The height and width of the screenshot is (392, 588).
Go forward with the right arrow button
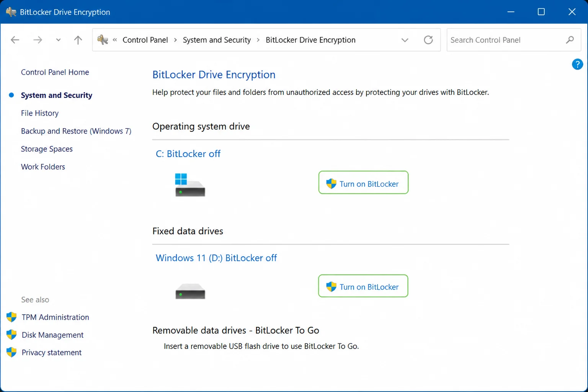pos(38,40)
